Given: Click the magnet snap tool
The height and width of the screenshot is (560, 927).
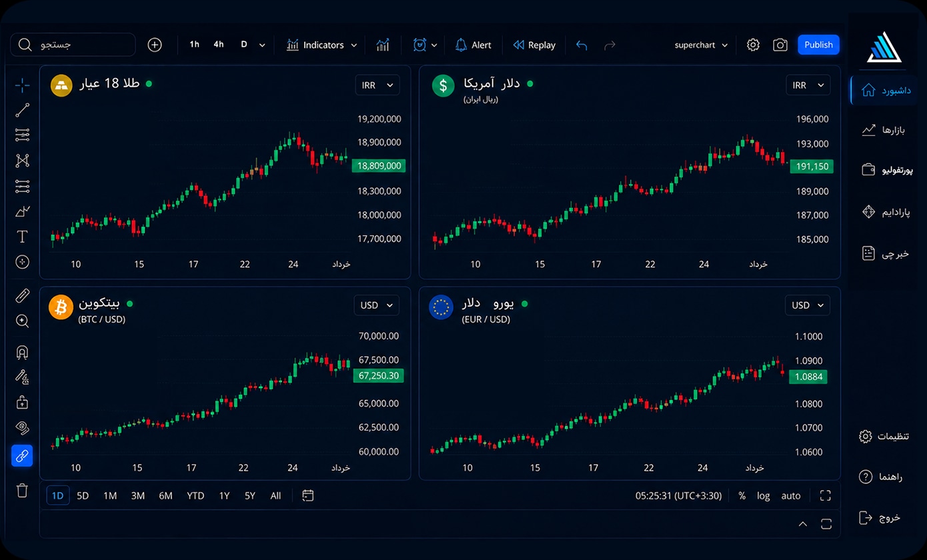Looking at the screenshot, I should tap(22, 352).
